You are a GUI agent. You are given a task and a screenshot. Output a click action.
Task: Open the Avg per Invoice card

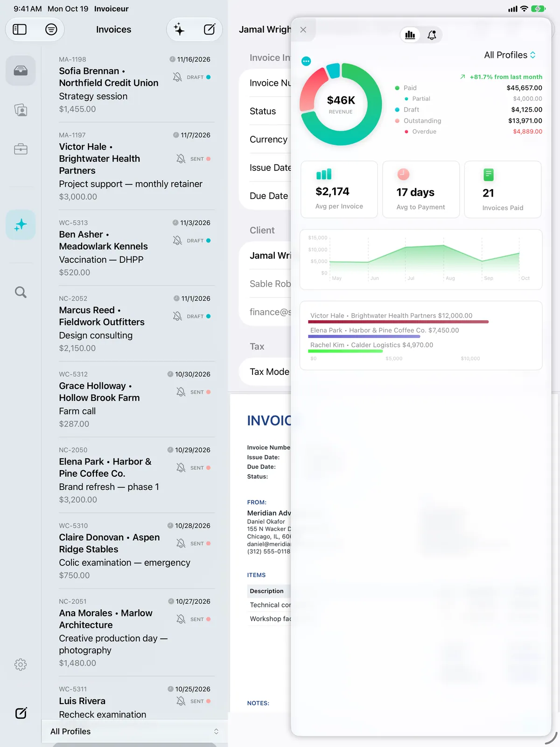[339, 190]
